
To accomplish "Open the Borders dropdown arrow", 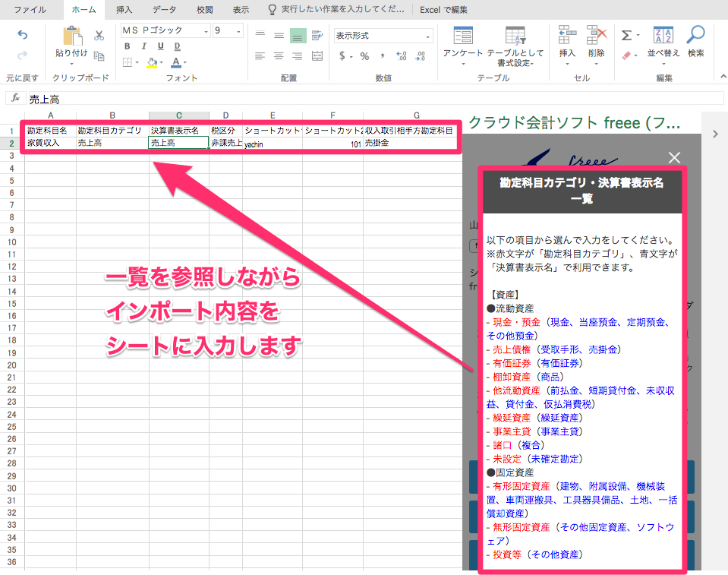I will coord(137,62).
